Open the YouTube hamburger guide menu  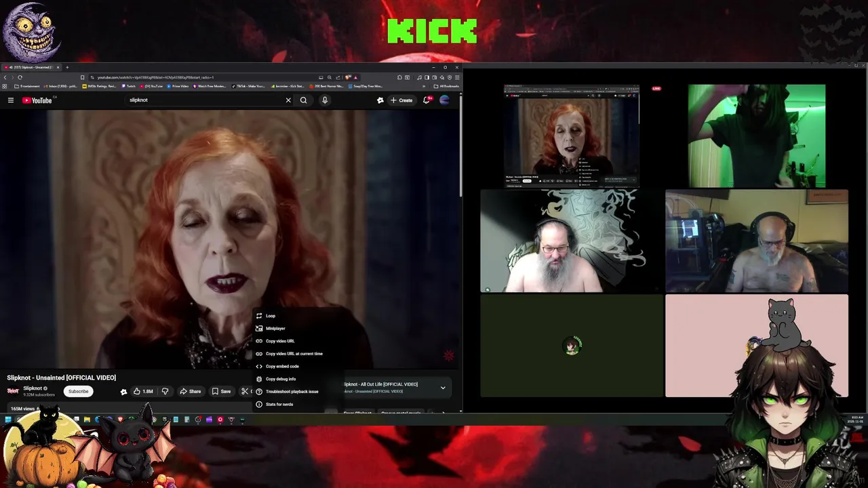coord(11,100)
